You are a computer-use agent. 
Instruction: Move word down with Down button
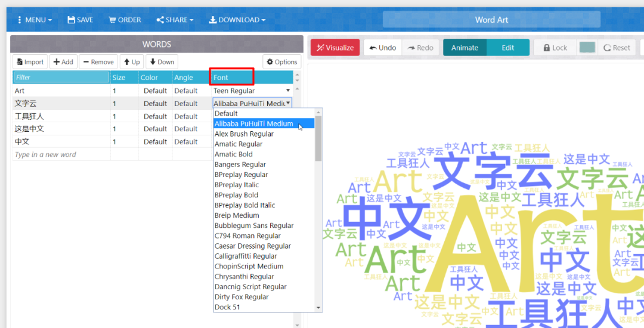162,62
